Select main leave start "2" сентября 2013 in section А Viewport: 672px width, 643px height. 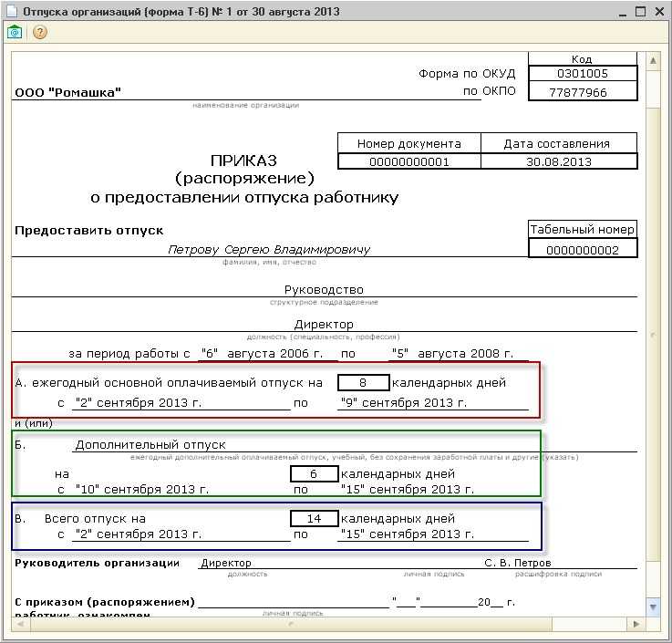[139, 403]
